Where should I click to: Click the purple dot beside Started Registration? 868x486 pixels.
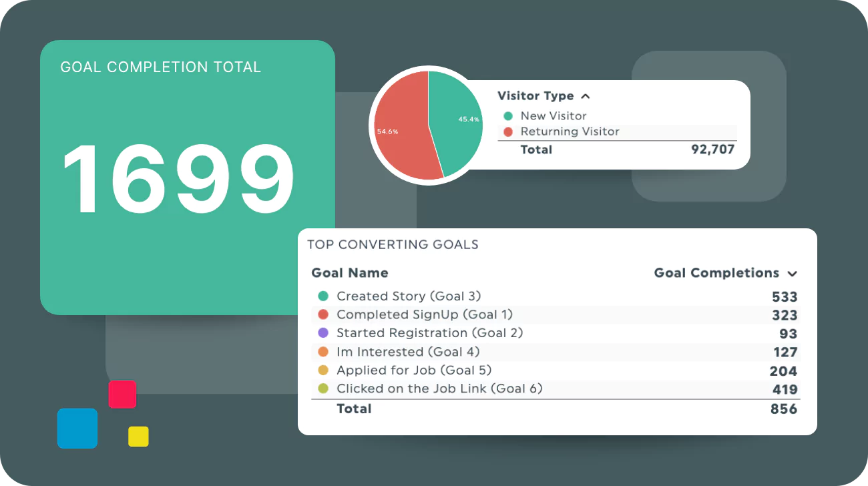[x=324, y=333]
